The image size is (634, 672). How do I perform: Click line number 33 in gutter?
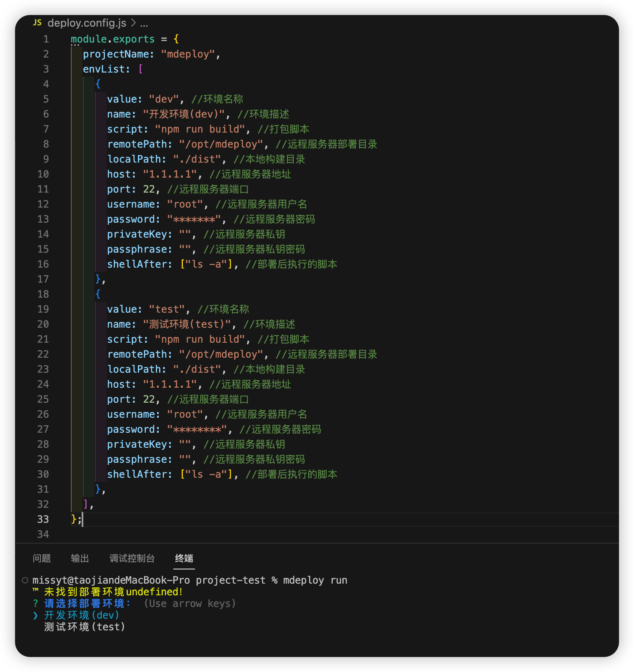(x=43, y=519)
